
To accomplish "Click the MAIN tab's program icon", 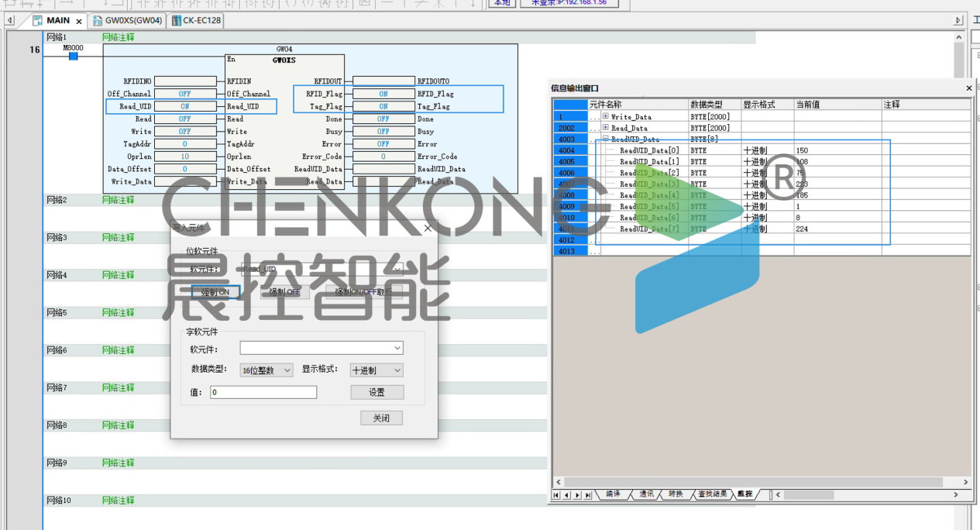I will [x=37, y=21].
